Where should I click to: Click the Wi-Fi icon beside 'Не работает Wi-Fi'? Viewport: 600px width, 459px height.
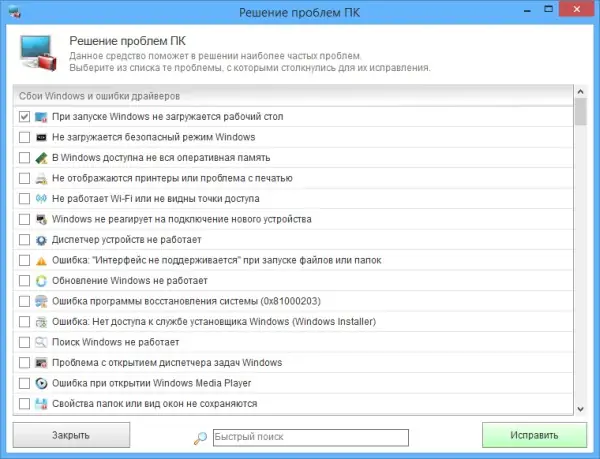(x=41, y=198)
